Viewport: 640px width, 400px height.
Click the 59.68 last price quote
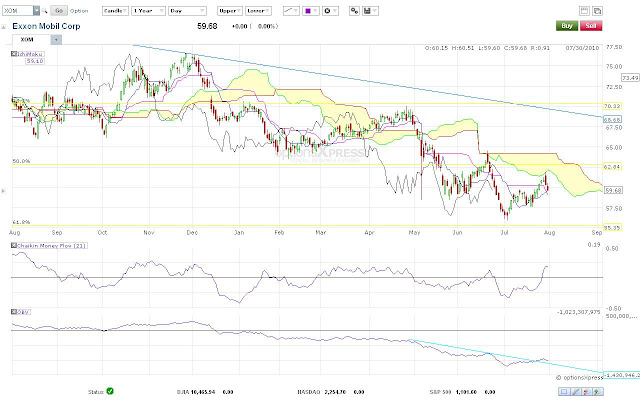[x=207, y=26]
